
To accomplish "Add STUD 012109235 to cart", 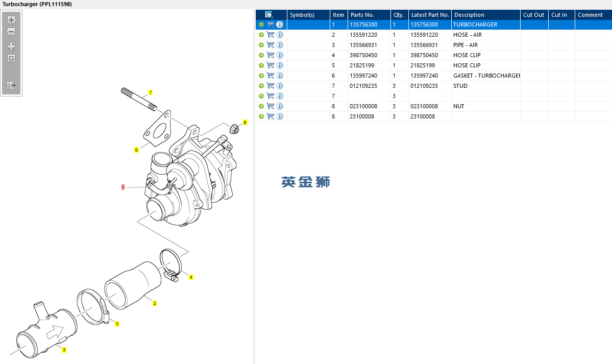I will coord(271,86).
